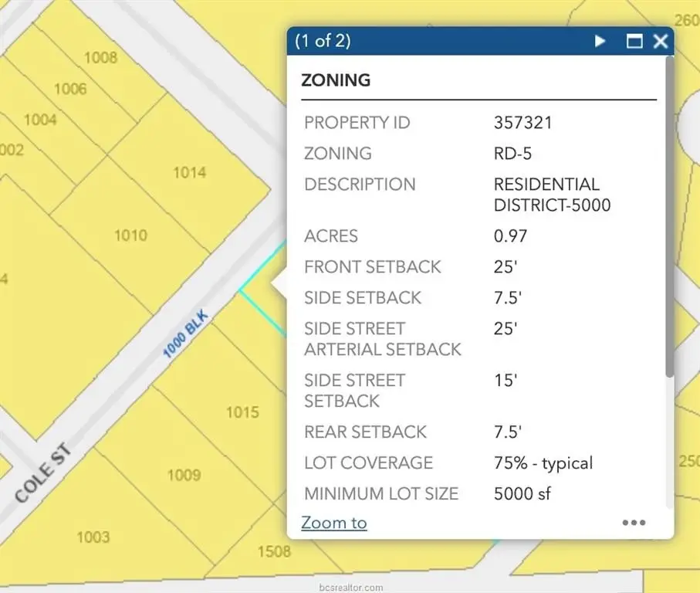Image resolution: width=700 pixels, height=593 pixels.
Task: Click the ZONING heading in popup
Action: point(336,80)
